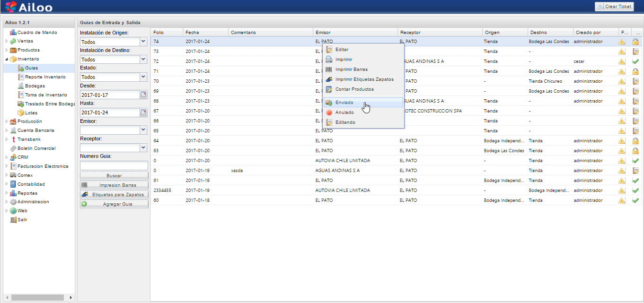
Task: Expand the Producción tree node
Action: [x=7, y=121]
